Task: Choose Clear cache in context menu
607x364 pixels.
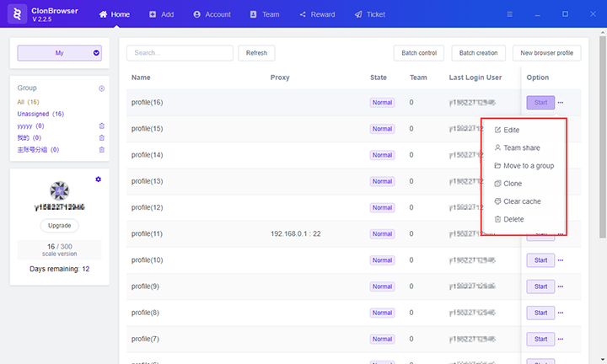Action: [x=521, y=201]
